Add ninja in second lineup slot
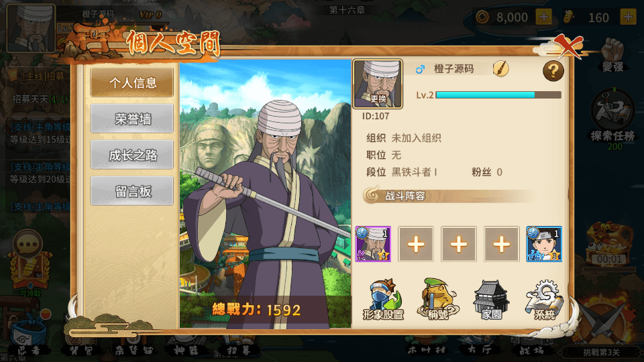The image size is (644, 362). click(x=416, y=244)
